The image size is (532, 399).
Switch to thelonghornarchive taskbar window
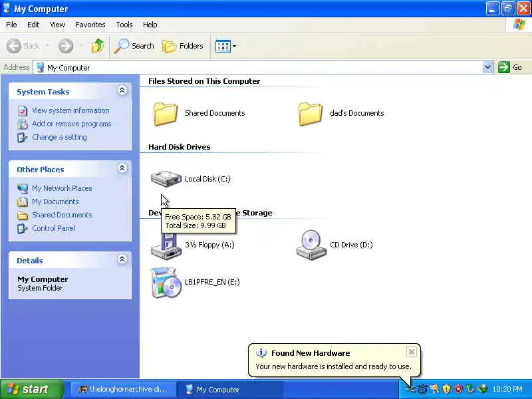[x=123, y=389]
